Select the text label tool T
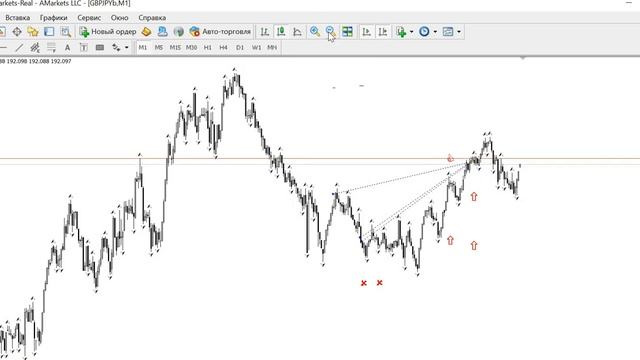Viewport: 640px width, 360px height. click(x=83, y=48)
